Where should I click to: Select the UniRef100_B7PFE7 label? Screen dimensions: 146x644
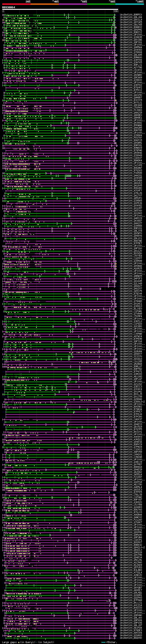tap(131, 411)
